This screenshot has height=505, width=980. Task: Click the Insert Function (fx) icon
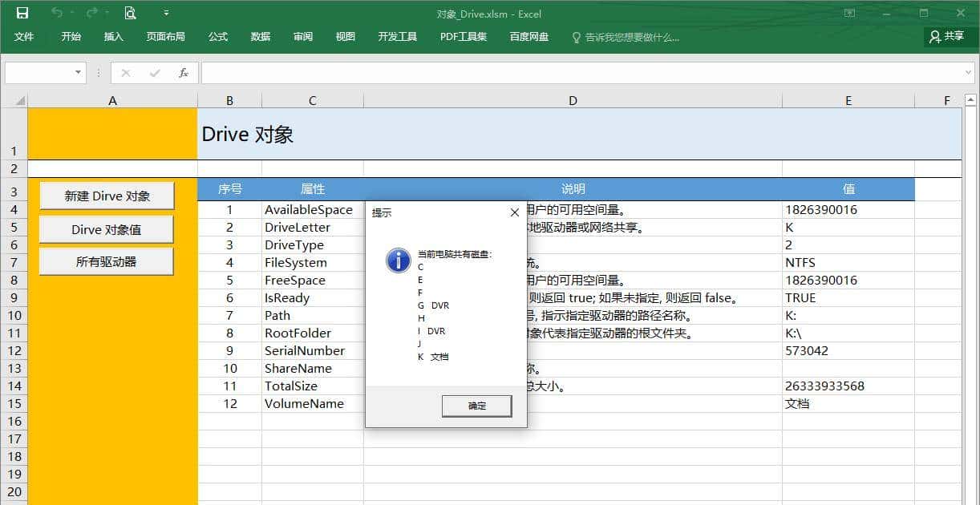(184, 72)
